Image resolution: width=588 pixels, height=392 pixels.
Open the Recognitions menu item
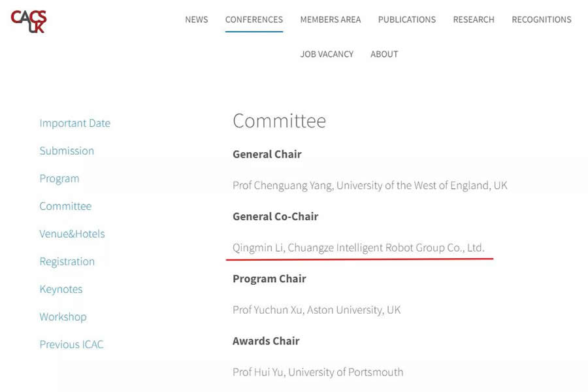click(541, 20)
